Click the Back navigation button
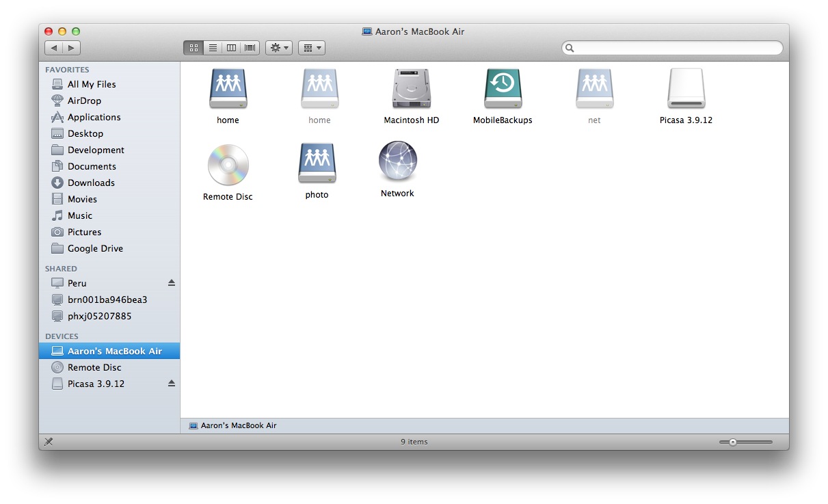This screenshot has width=828, height=504. 54,48
